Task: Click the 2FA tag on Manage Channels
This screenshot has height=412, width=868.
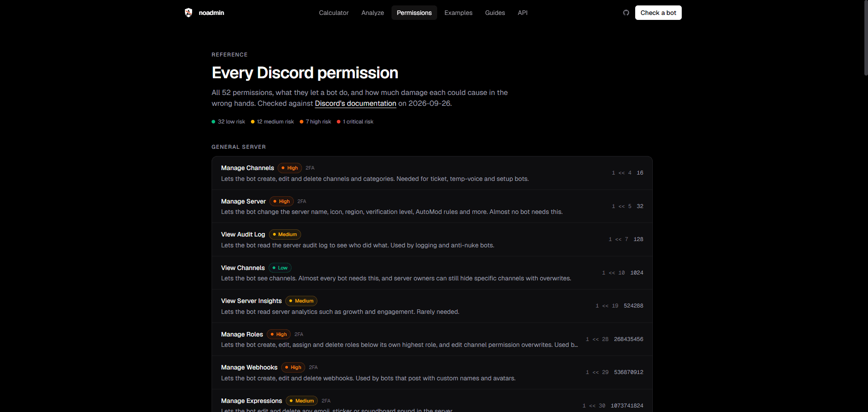Action: click(310, 168)
